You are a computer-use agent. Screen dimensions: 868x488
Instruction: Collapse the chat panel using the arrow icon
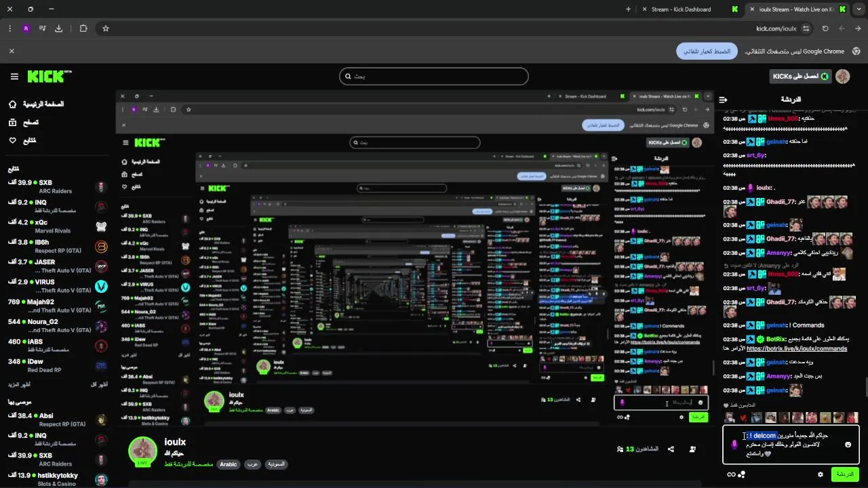click(x=724, y=100)
